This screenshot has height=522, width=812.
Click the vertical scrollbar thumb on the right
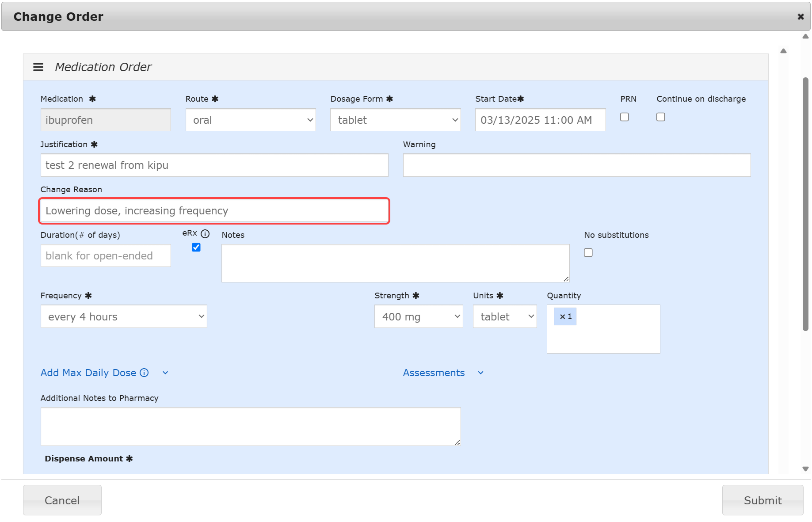(x=805, y=203)
